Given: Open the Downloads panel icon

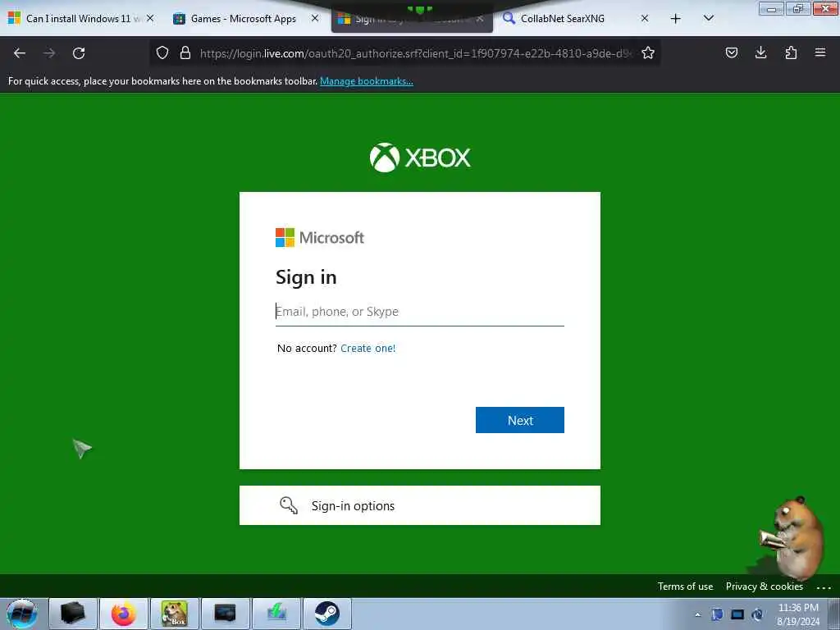Looking at the screenshot, I should pos(760,52).
